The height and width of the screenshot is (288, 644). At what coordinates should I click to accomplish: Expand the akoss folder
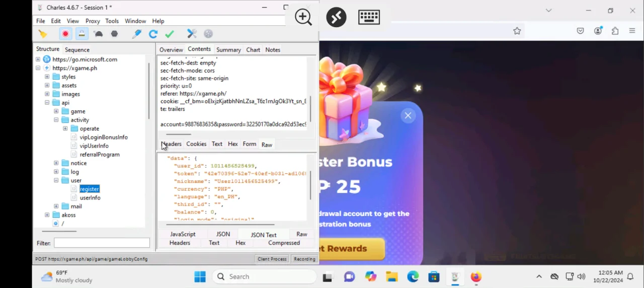(47, 215)
